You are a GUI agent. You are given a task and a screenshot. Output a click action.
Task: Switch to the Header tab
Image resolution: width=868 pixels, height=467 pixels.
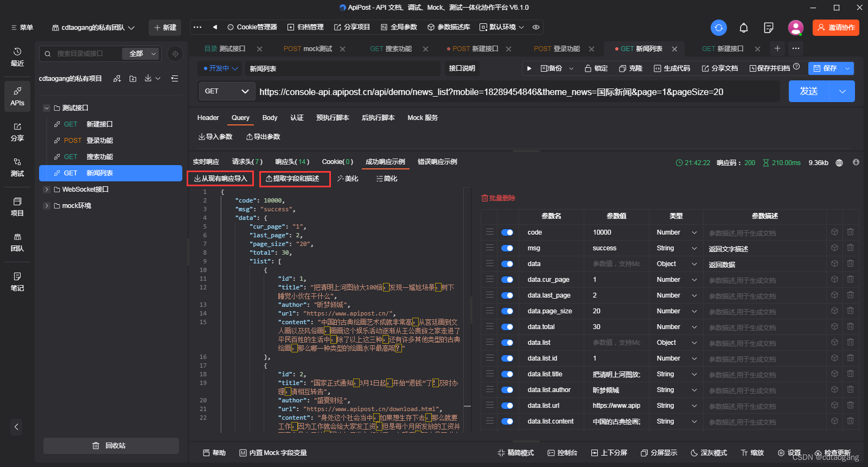tap(208, 118)
